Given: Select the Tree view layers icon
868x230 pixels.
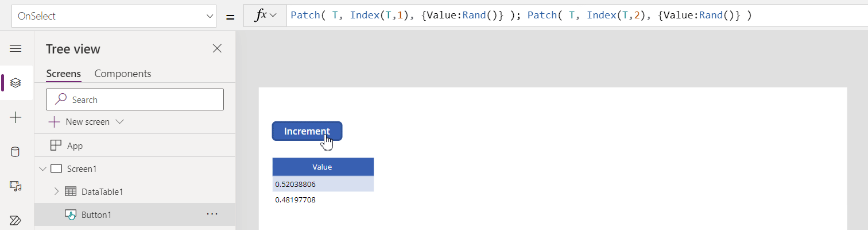Looking at the screenshot, I should point(16,83).
